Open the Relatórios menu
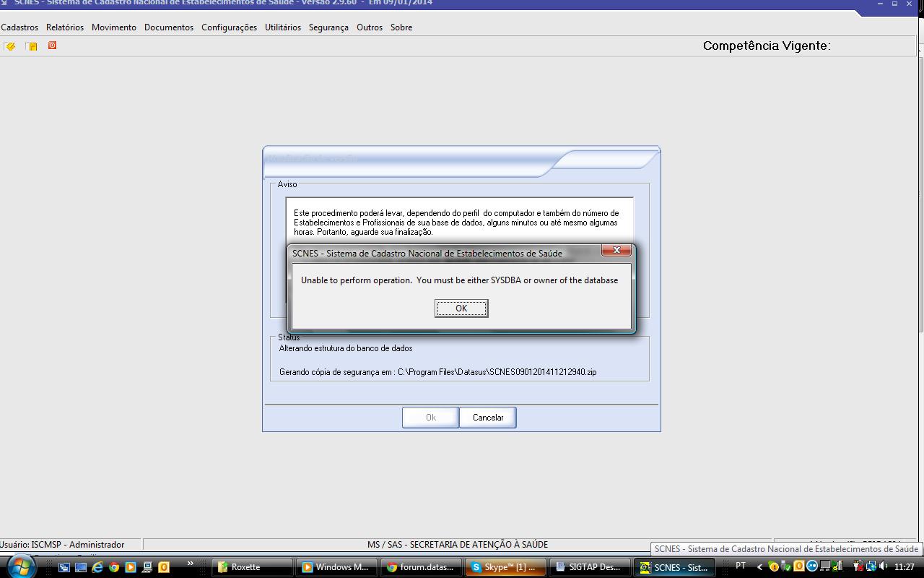The height and width of the screenshot is (578, 924). tap(65, 27)
